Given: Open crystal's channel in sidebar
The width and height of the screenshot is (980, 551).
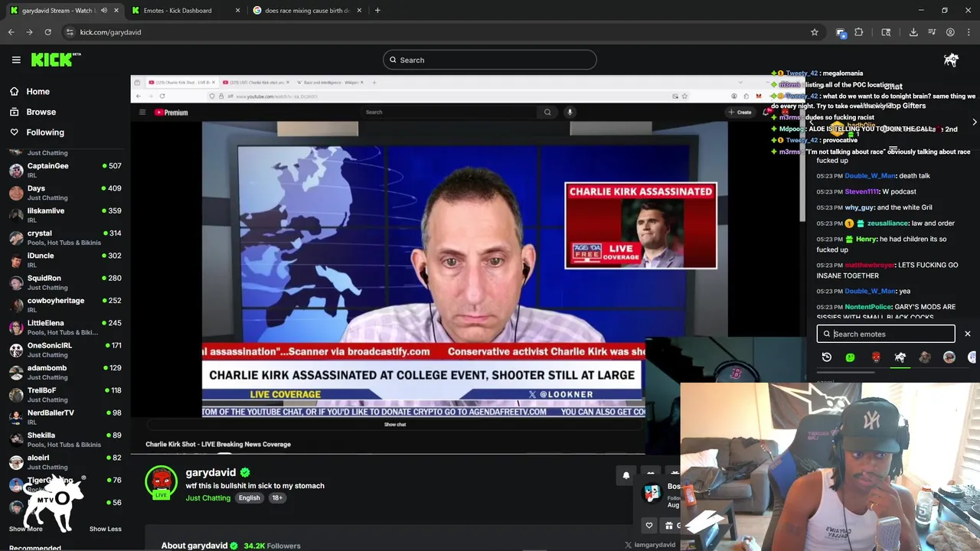Looking at the screenshot, I should coord(65,237).
